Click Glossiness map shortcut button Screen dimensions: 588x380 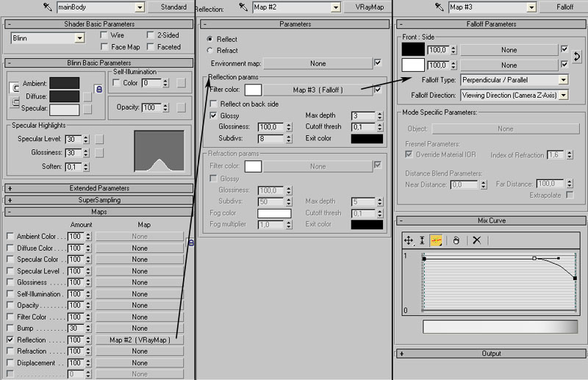click(99, 153)
